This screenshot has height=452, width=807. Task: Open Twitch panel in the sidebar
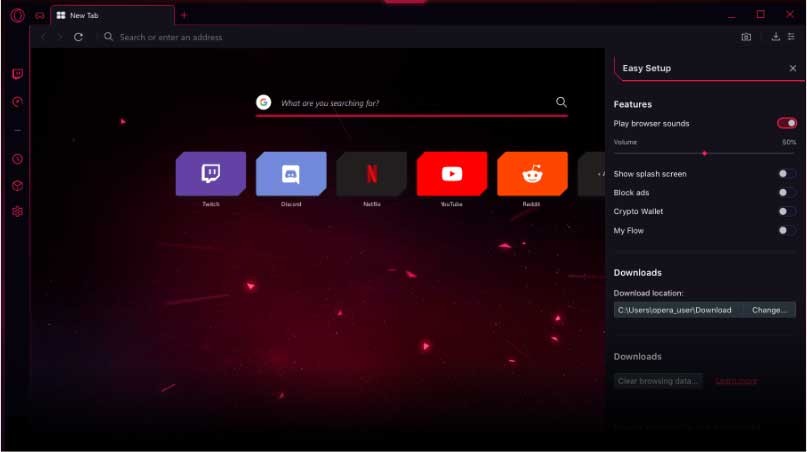coord(17,74)
